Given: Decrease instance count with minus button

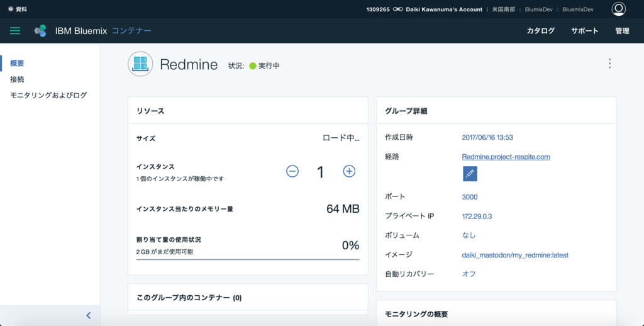Looking at the screenshot, I should (292, 171).
